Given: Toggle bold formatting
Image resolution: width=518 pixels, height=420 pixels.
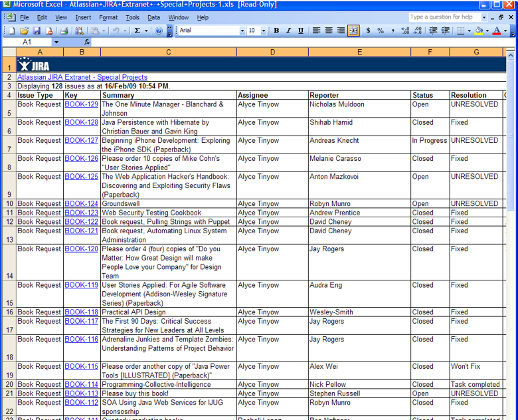Looking at the screenshot, I should (276, 31).
